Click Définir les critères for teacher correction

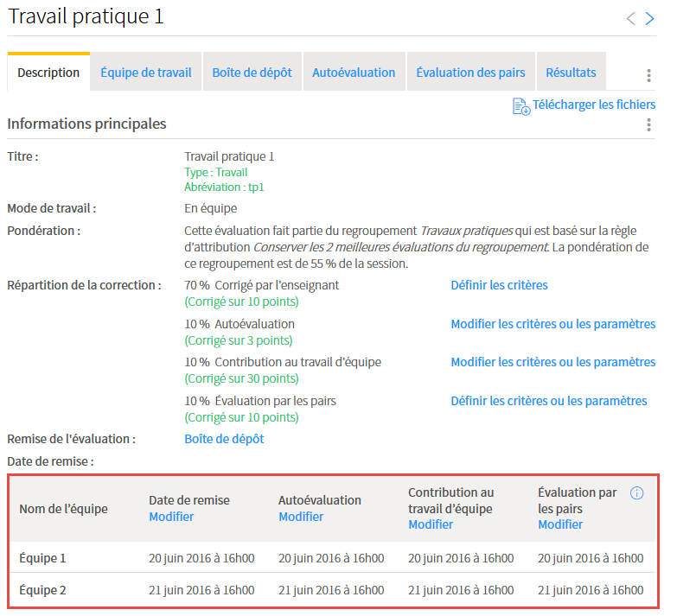tap(499, 285)
